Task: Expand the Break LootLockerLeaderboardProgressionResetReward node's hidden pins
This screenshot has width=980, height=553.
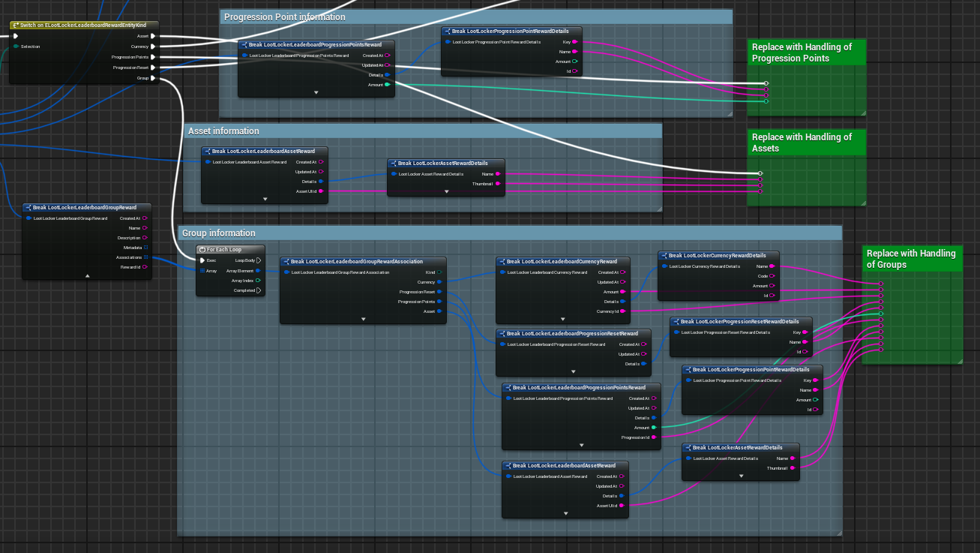Action: 573,371
